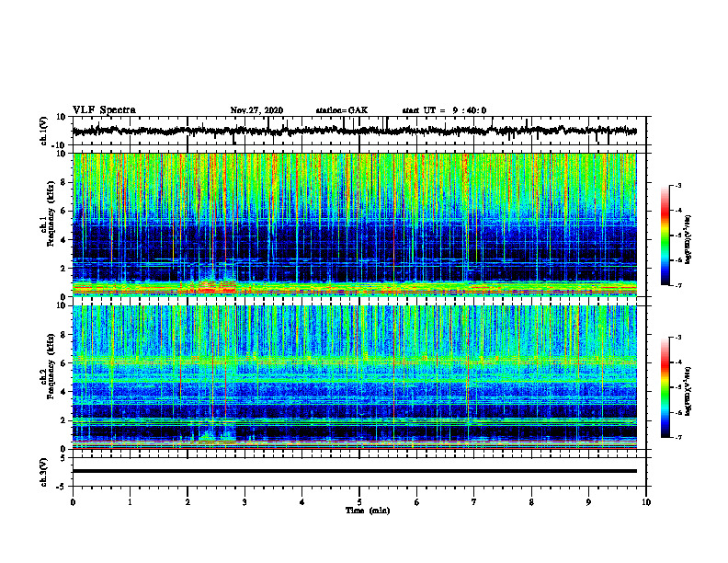Click time axis tick label "4"

(302, 502)
